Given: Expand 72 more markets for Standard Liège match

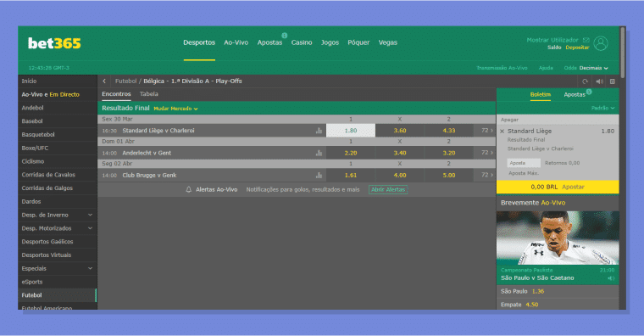Looking at the screenshot, I should [x=487, y=131].
